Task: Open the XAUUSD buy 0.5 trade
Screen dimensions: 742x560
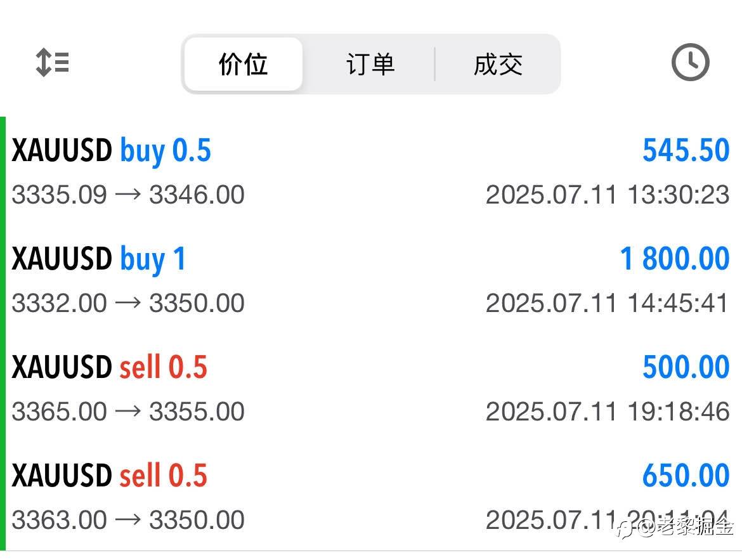Action: click(x=371, y=171)
